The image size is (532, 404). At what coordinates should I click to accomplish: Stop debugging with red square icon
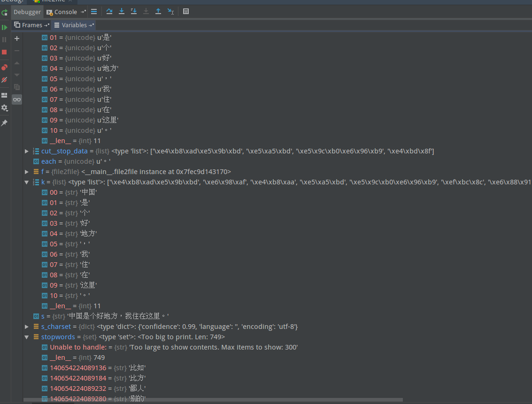[x=4, y=52]
